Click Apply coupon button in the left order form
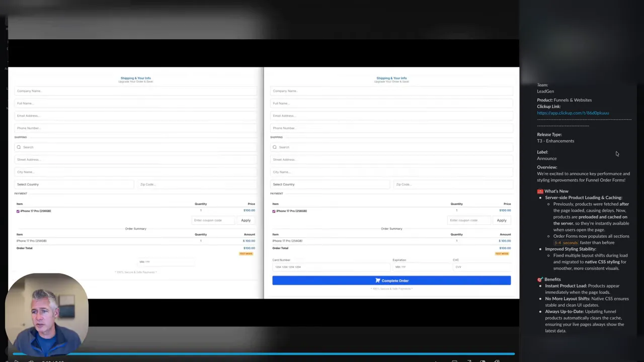Image resolution: width=644 pixels, height=362 pixels. tap(246, 220)
